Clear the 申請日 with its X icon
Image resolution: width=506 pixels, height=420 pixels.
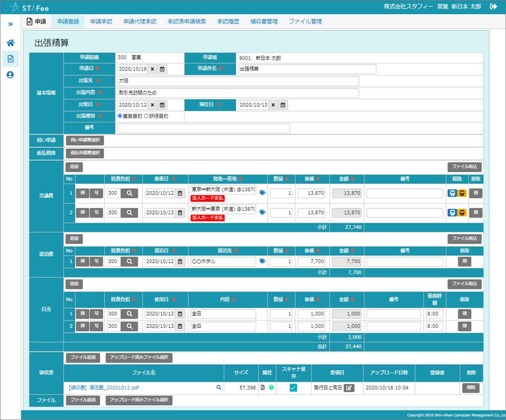click(152, 69)
